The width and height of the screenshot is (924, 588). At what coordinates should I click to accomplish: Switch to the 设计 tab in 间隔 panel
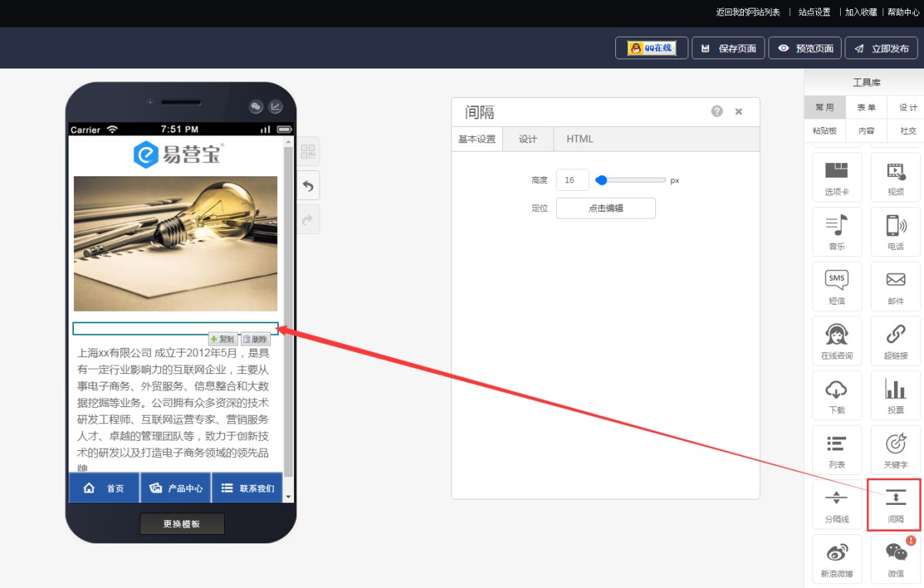click(x=527, y=139)
